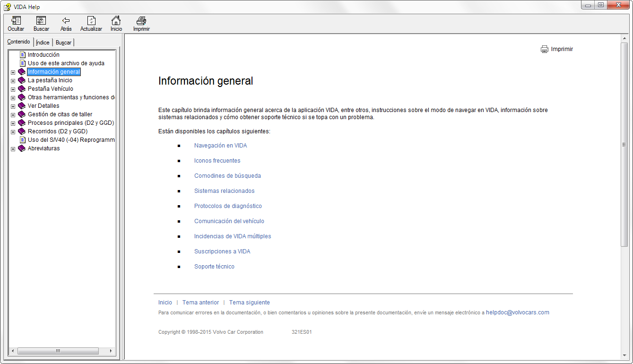
Task: Expand Procesos principales (D2 y GGD)
Action: pos(13,123)
